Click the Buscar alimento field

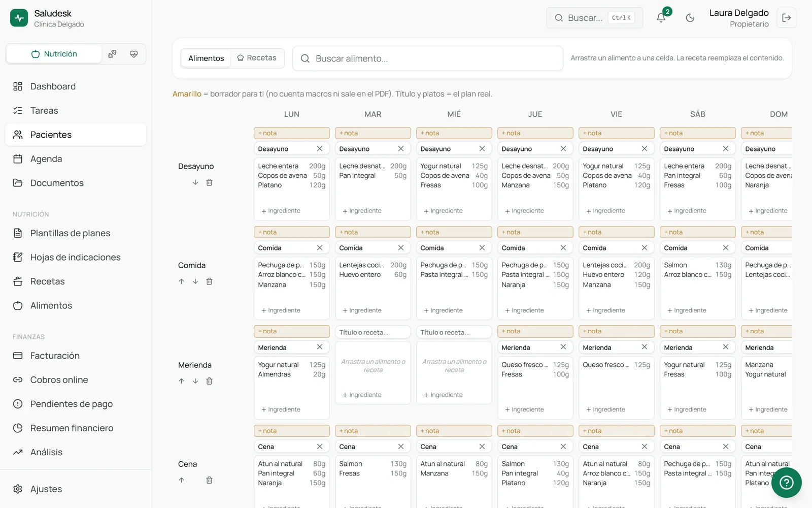[428, 58]
